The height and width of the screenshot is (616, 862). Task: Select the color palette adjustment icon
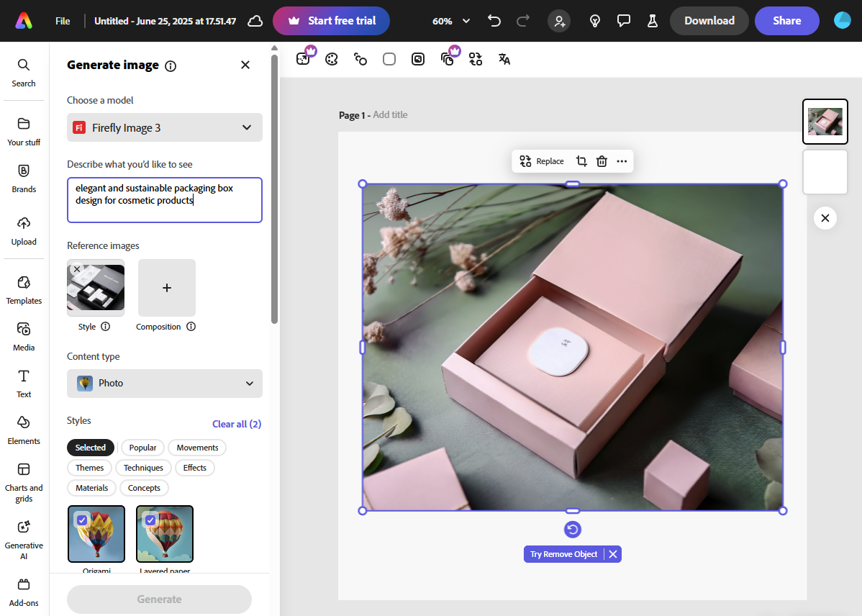pos(331,58)
